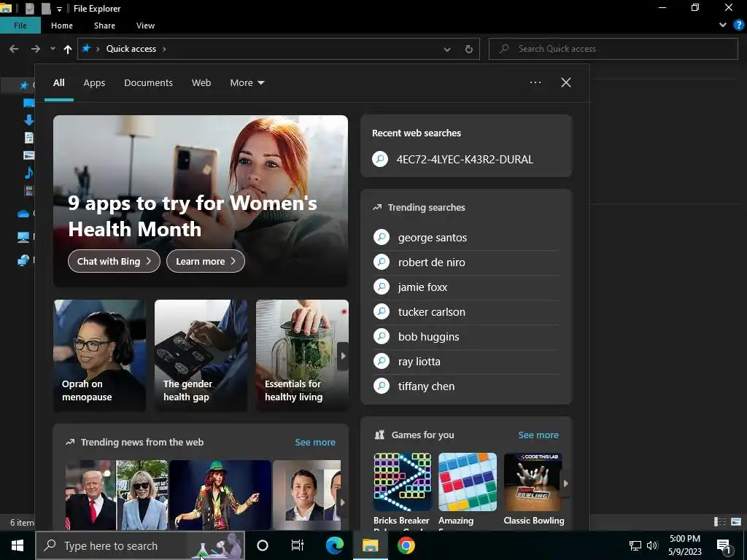Switch to details view in status bar
747x560 pixels.
coord(720,522)
